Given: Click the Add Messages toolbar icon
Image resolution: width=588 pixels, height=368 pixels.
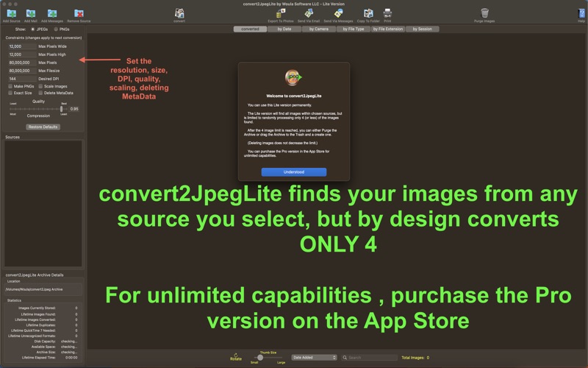Looking at the screenshot, I should [52, 13].
